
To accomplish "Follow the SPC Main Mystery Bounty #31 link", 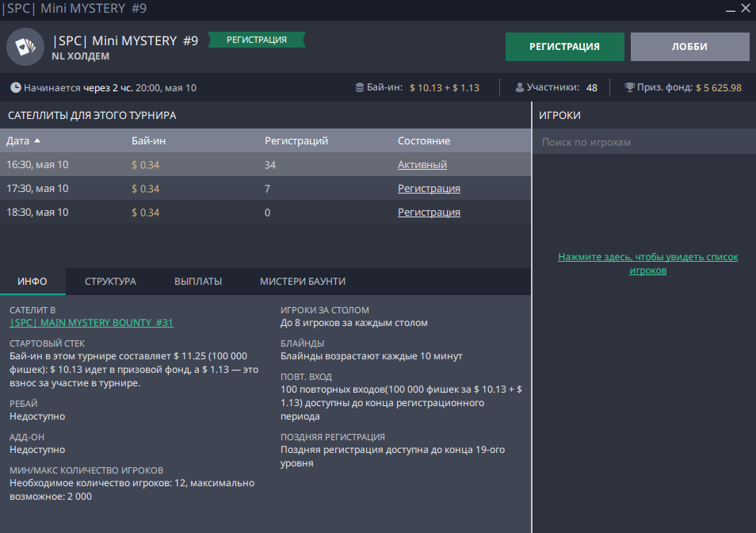I will [x=91, y=323].
